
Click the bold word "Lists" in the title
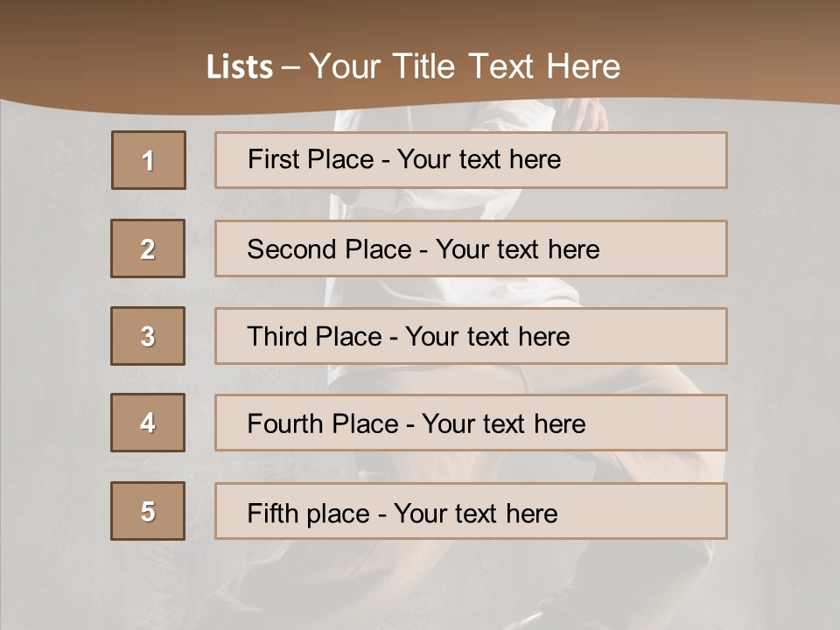[x=240, y=67]
